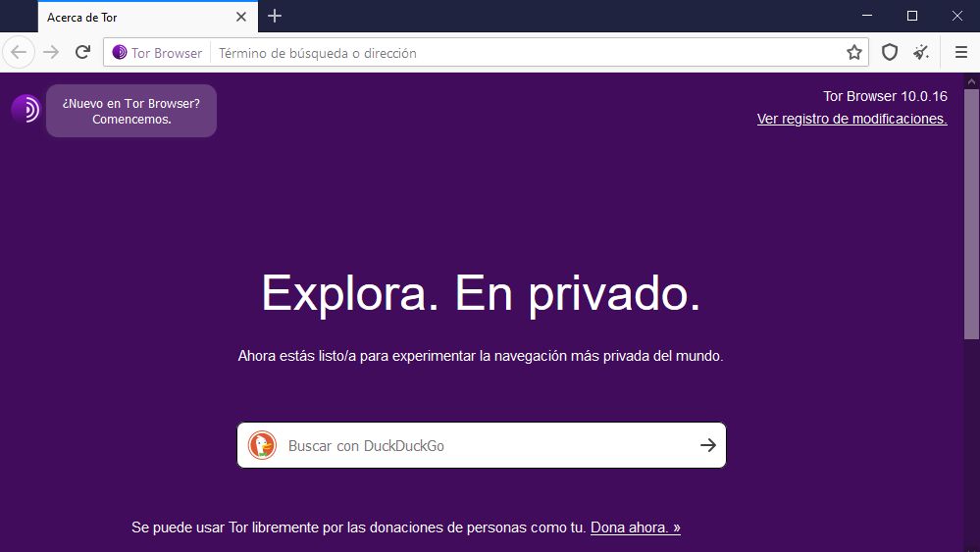Screen dimensions: 980x552
Task: Click the Explora. En privado. heading
Action: 481,293
